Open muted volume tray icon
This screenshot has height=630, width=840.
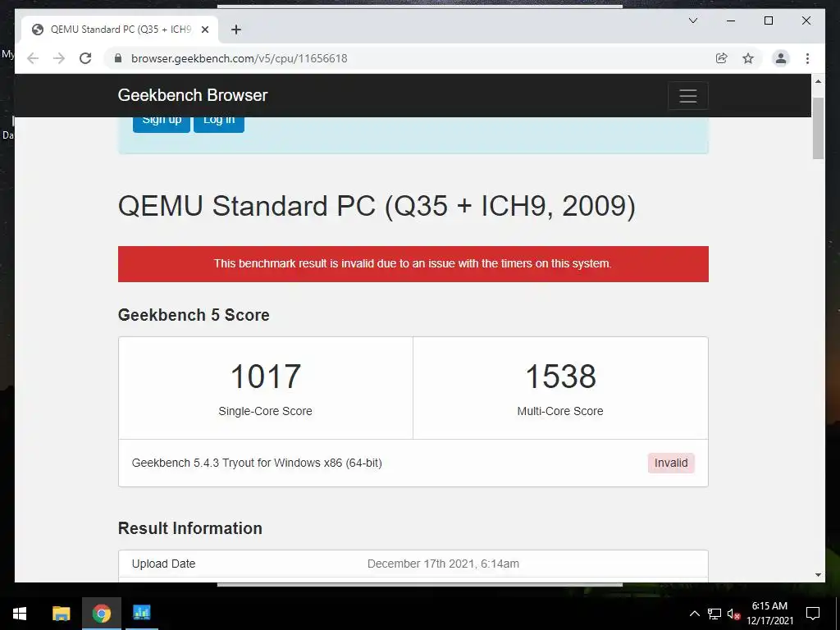733,614
